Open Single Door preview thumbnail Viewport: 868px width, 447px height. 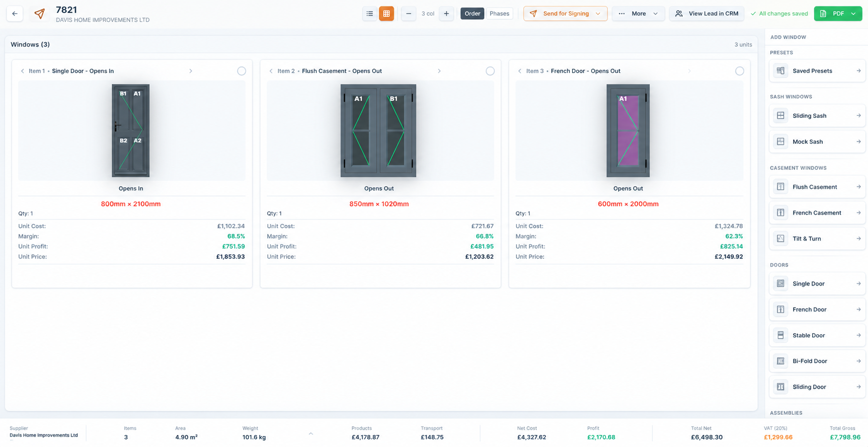click(131, 131)
